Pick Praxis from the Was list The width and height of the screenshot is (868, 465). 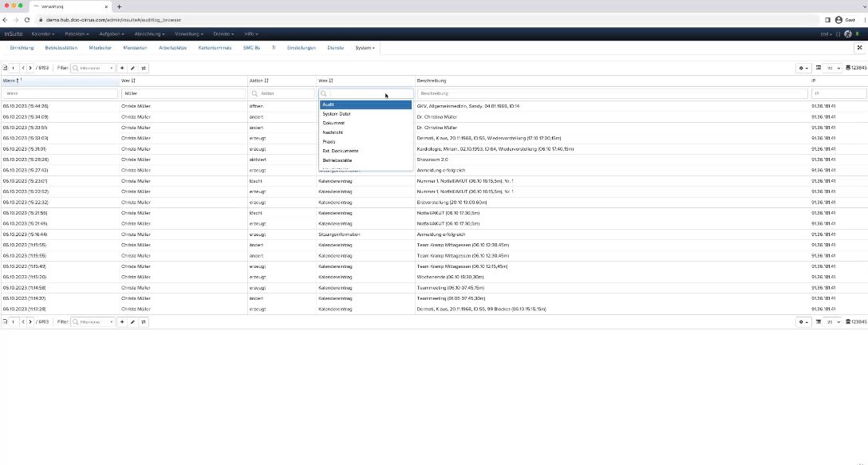tap(365, 142)
